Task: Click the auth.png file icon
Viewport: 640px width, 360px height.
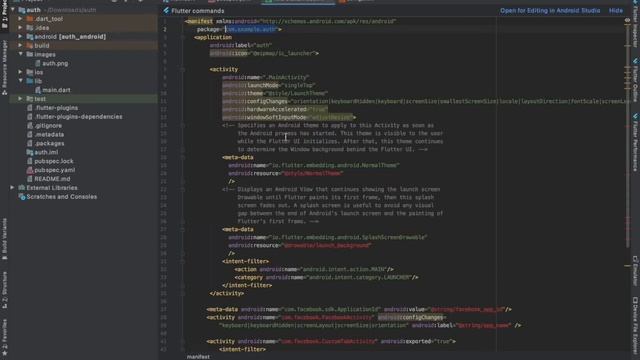Action: pyautogui.click(x=38, y=63)
